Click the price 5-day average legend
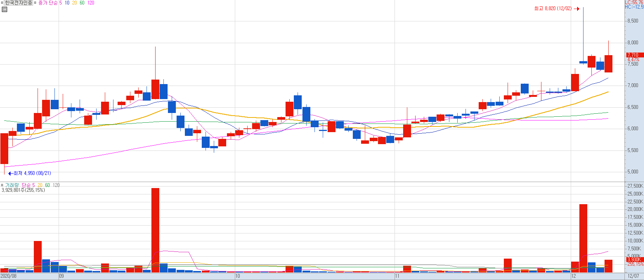This screenshot has height=280, width=644. pos(60,3)
